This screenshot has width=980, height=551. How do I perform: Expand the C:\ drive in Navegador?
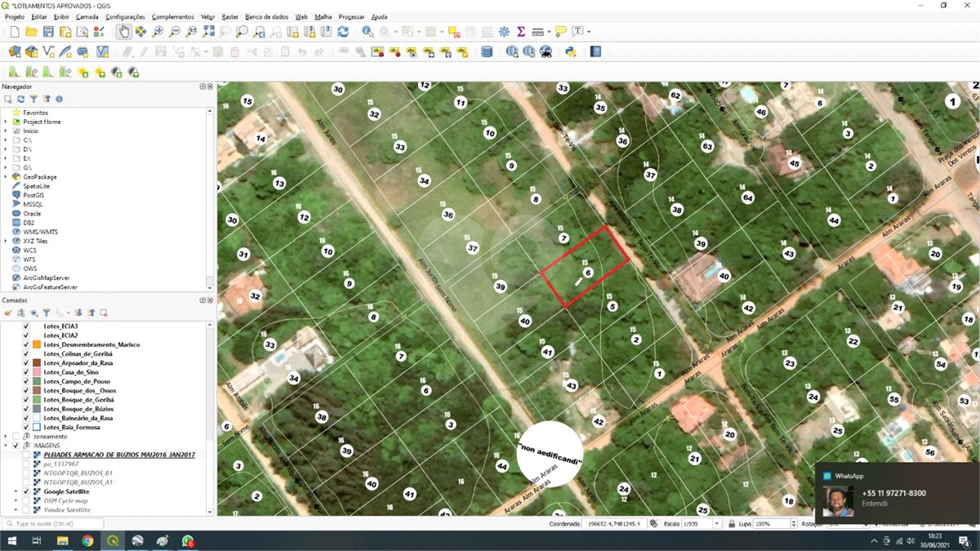pos(6,140)
